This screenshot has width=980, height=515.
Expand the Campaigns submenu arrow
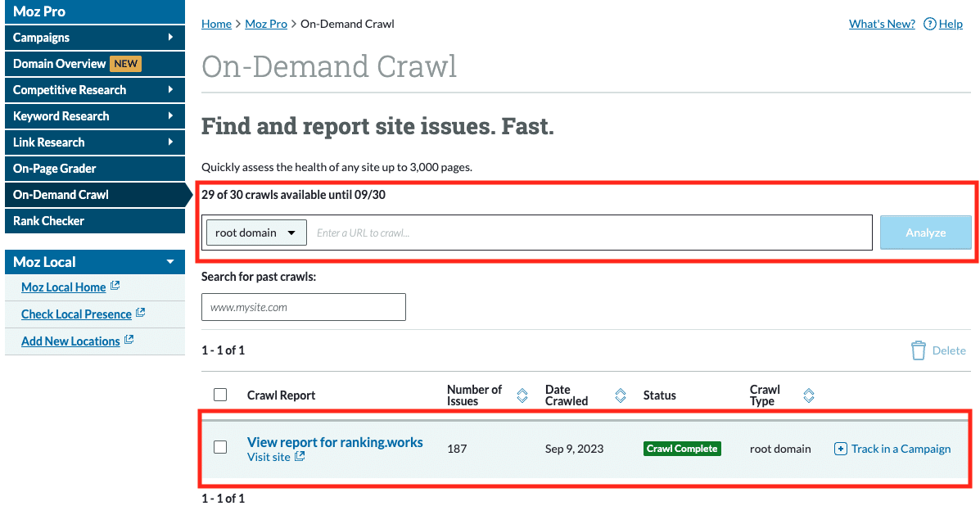pos(170,38)
